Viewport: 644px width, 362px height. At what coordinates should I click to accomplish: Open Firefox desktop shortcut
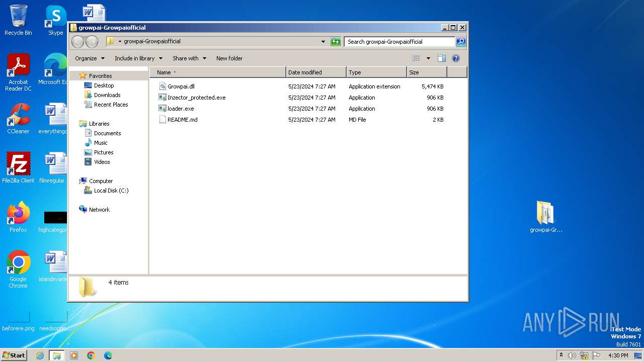18,217
